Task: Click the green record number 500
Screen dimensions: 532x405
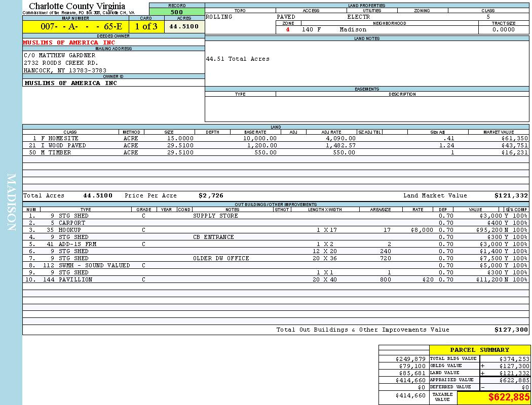Action: pos(177,12)
